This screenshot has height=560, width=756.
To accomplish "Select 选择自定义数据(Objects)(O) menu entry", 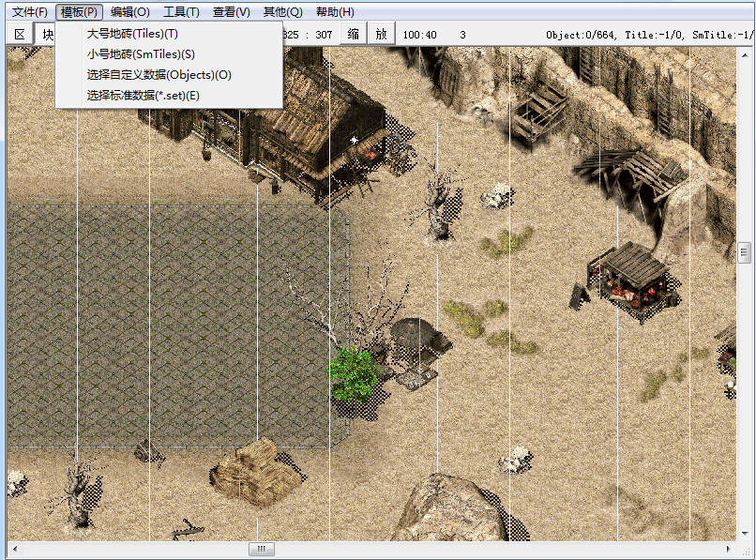I will [x=169, y=75].
